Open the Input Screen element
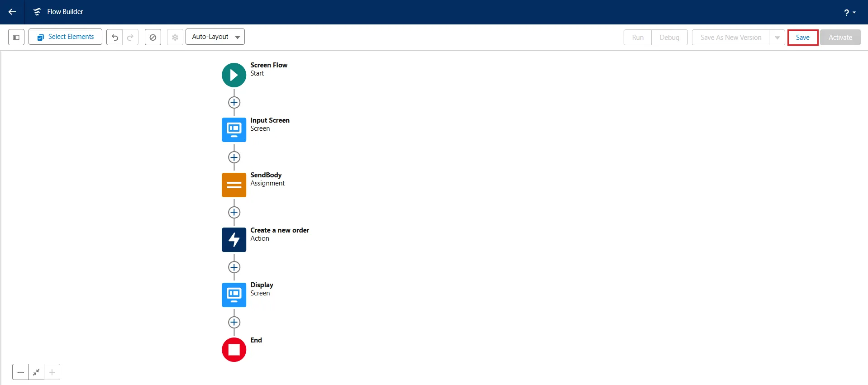The height and width of the screenshot is (385, 868). tap(234, 130)
